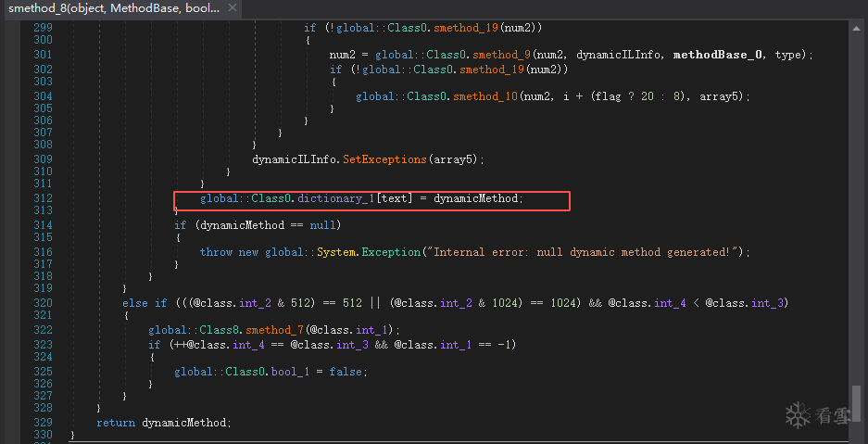Click dynamicMethod assignment on line 312
The height and width of the screenshot is (444, 868).
(x=475, y=198)
